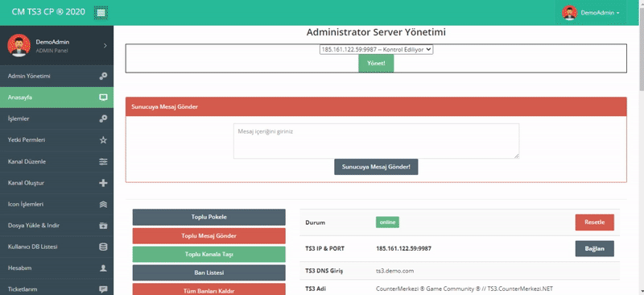Open the server selection dropdown 185.161.122.59:9987
Screen dimensions: 644x295
click(376, 49)
